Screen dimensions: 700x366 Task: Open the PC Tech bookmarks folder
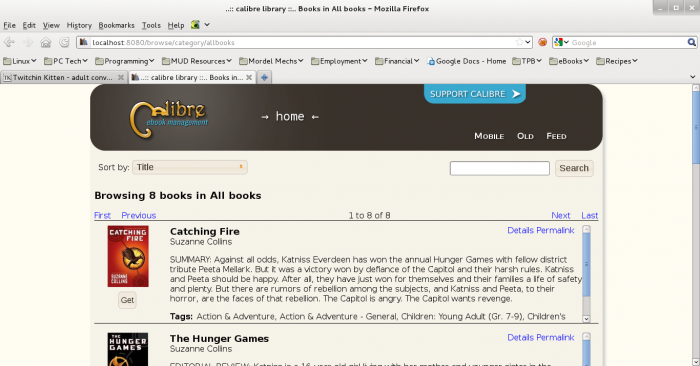(66, 61)
